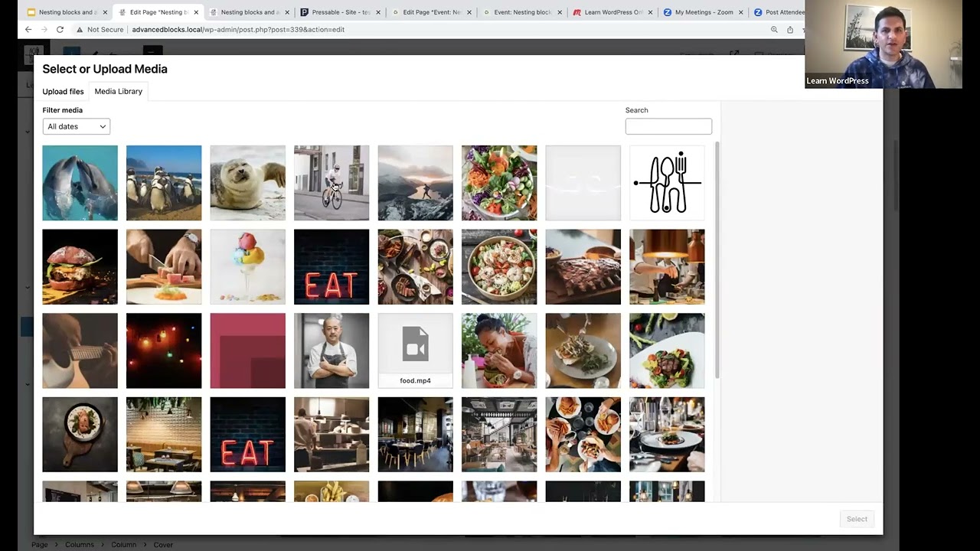Image resolution: width=980 pixels, height=551 pixels.
Task: Close the My Meetings - Zoom tab
Action: [x=741, y=12]
